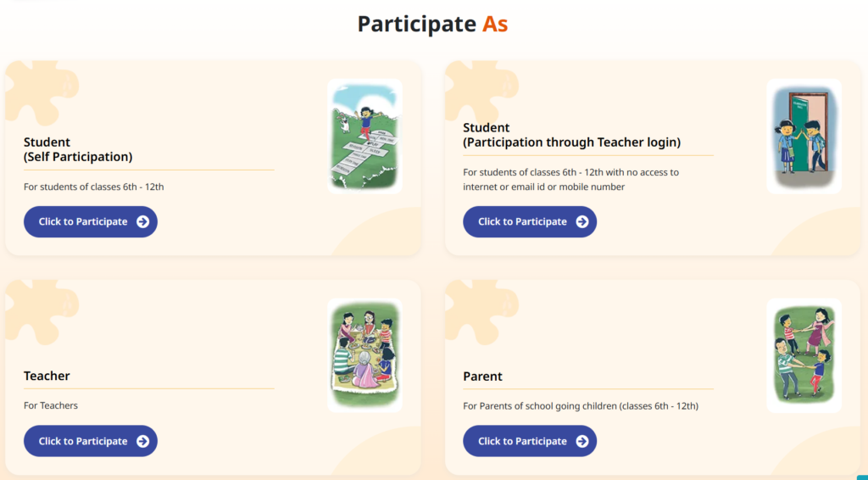Click the arrow icon in the Parent card button
Viewport: 868px width, 480px height.
(x=581, y=441)
